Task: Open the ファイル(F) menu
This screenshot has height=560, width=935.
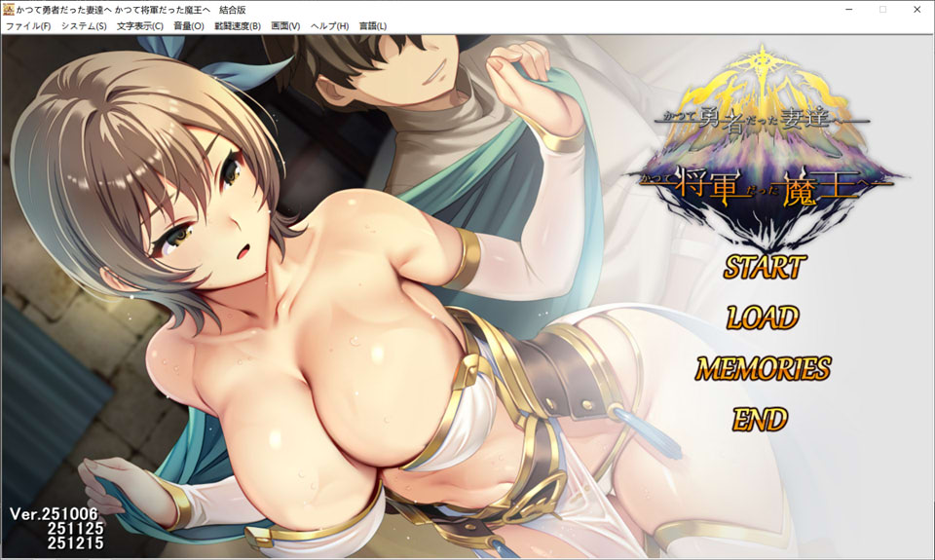Action: pyautogui.click(x=28, y=26)
